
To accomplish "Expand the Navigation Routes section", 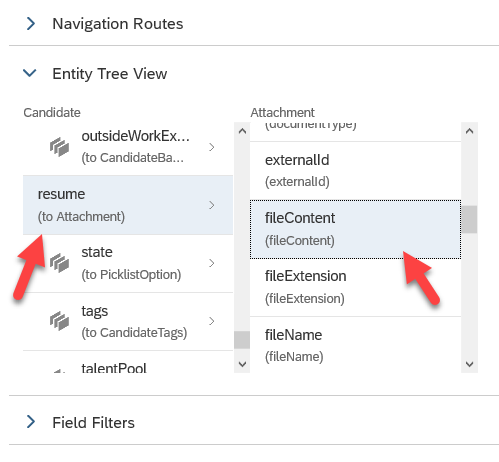I will click(31, 24).
